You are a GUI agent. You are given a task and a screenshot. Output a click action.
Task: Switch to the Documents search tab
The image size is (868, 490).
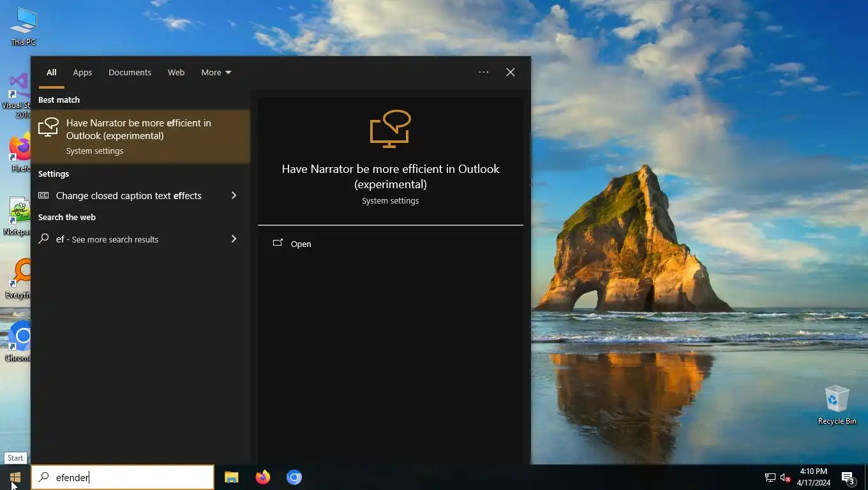[x=130, y=72]
